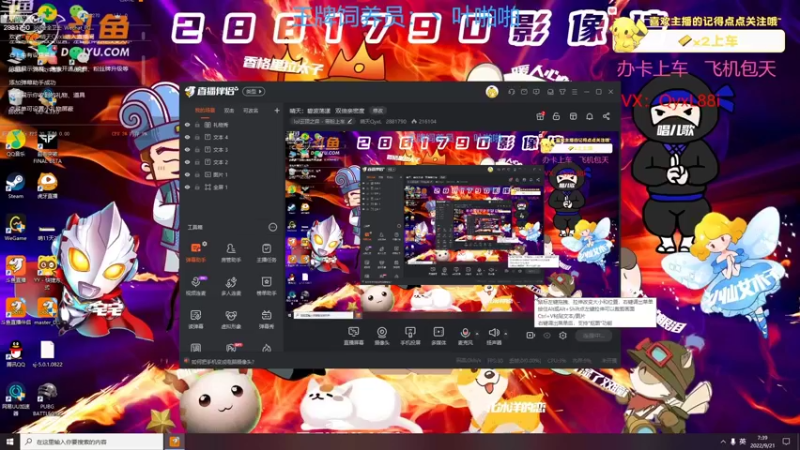The height and width of the screenshot is (450, 800).
Task: Open the 虚拟形象 virtual avatar tool
Action: (231, 319)
